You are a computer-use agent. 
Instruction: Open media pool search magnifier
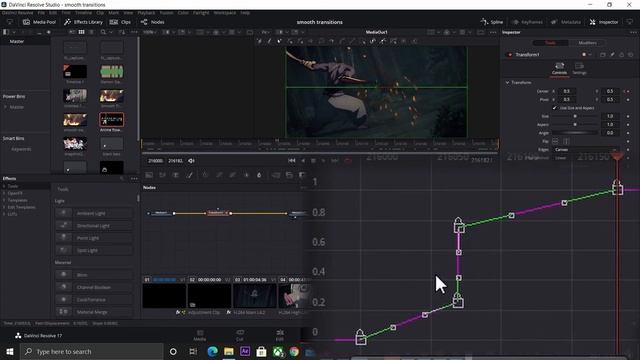pos(103,32)
